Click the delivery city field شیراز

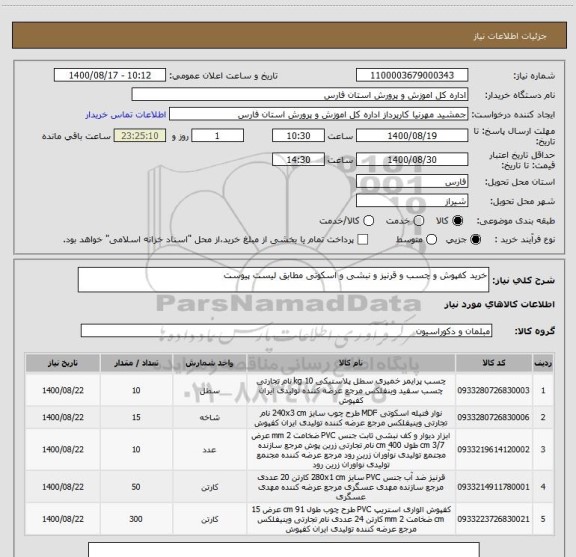click(x=412, y=201)
